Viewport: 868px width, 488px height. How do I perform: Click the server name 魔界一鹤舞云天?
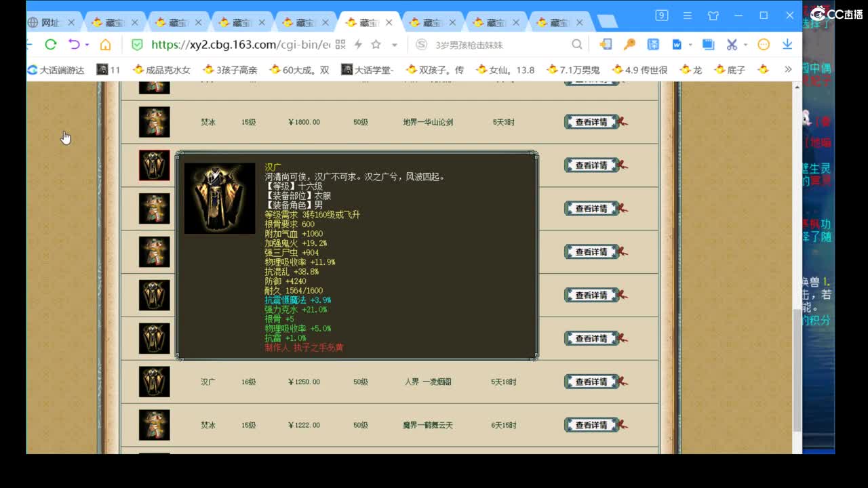pyautogui.click(x=428, y=425)
